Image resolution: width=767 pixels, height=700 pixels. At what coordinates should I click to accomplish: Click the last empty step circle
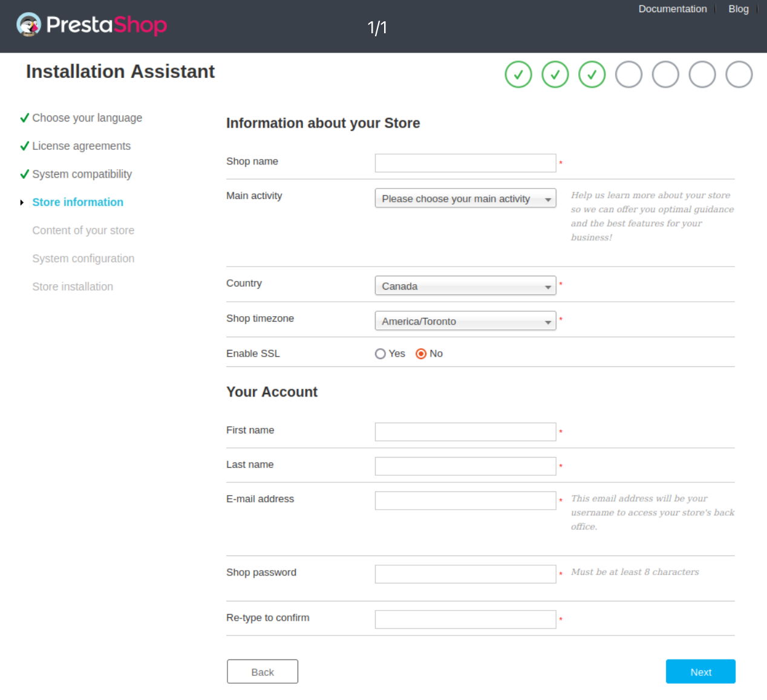tap(739, 74)
